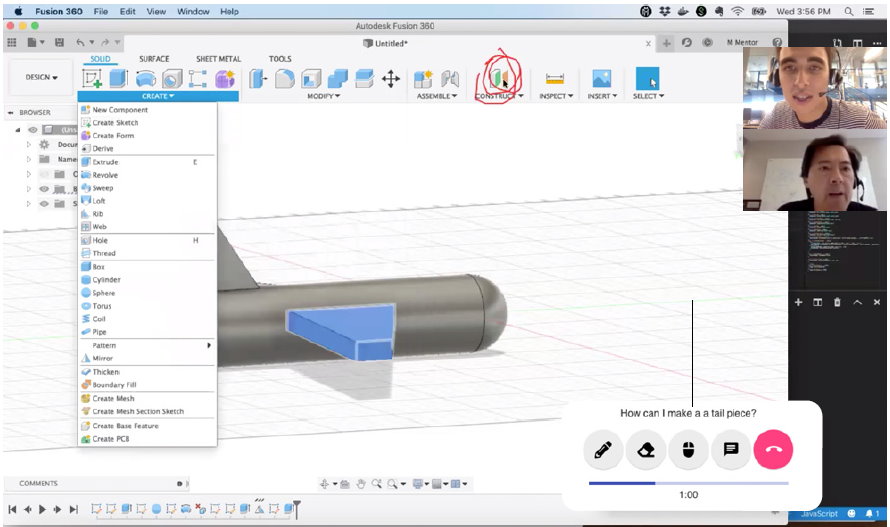The image size is (890, 527).
Task: Click the Fillet modify icon
Action: (x=284, y=78)
